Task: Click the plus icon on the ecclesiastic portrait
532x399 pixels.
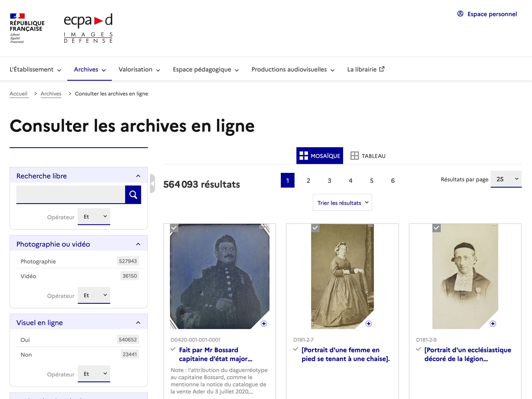Action: click(x=493, y=324)
